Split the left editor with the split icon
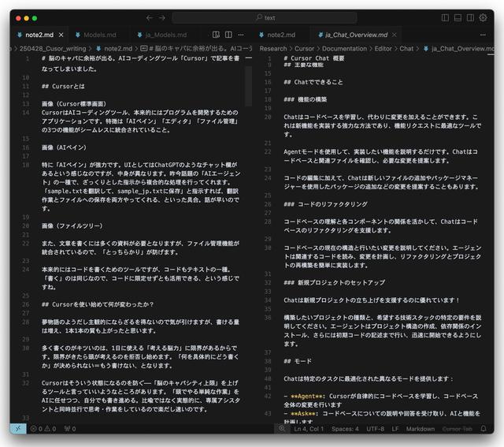504x447 pixels. 228,35
